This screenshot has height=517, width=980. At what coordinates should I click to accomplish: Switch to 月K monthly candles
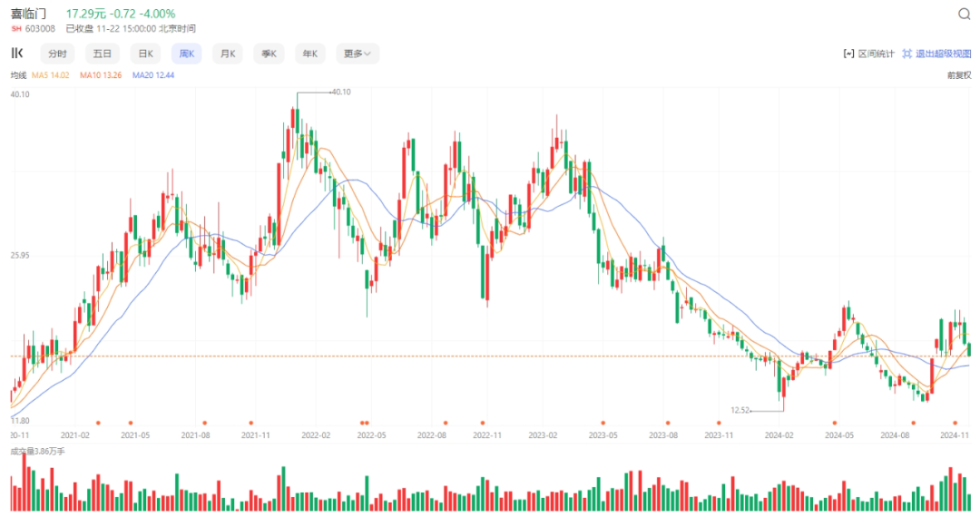228,54
